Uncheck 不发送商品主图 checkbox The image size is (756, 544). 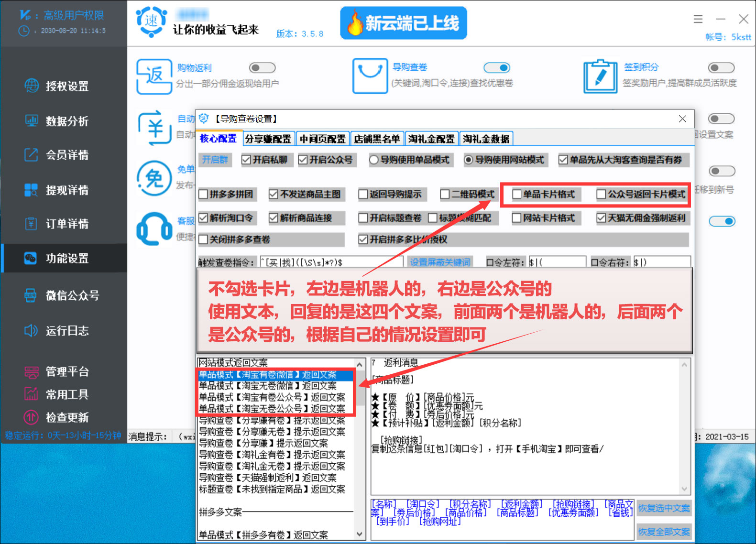click(x=274, y=194)
